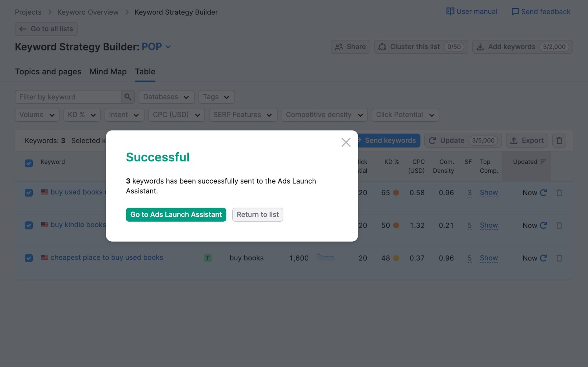Click Add keywords button
Screen dimensions: 588x367
click(x=523, y=47)
